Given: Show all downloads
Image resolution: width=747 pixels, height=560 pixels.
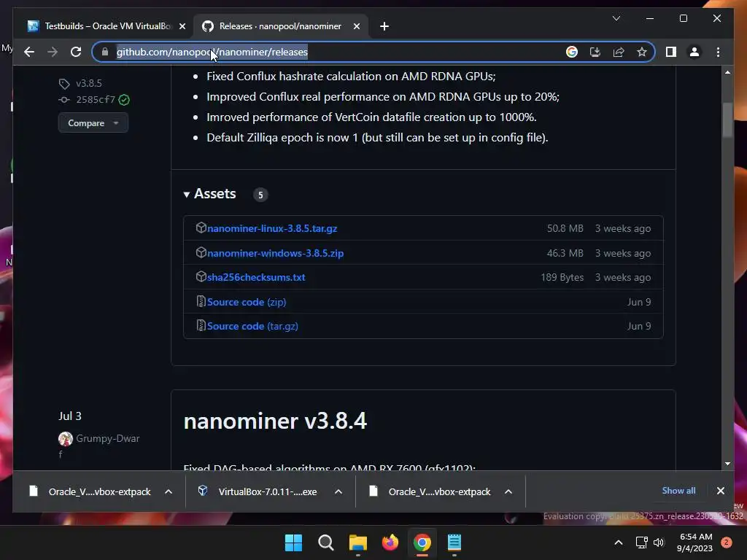Looking at the screenshot, I should [678, 491].
